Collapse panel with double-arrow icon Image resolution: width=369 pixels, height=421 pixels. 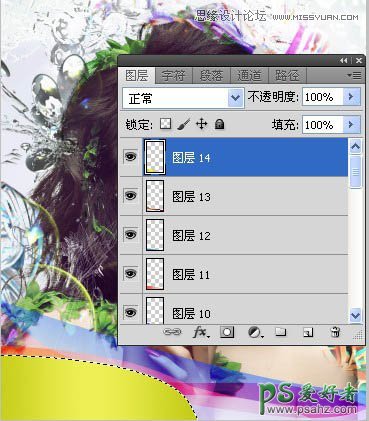click(344, 60)
